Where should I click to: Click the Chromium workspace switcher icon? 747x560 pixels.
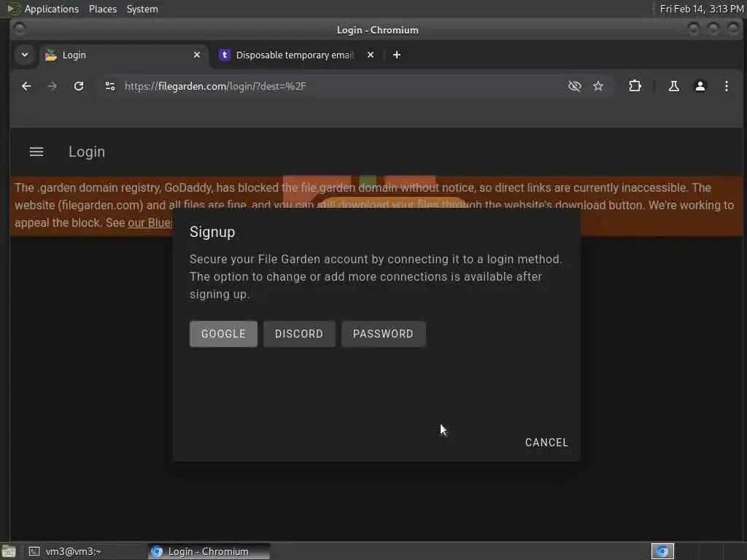662,551
